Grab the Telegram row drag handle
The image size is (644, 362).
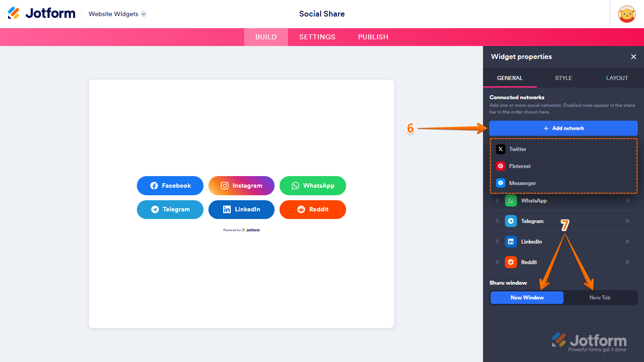pos(497,221)
